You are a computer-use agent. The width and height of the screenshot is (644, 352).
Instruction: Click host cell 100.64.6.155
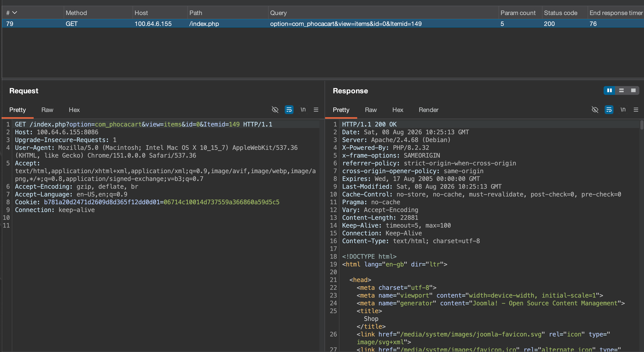point(153,24)
